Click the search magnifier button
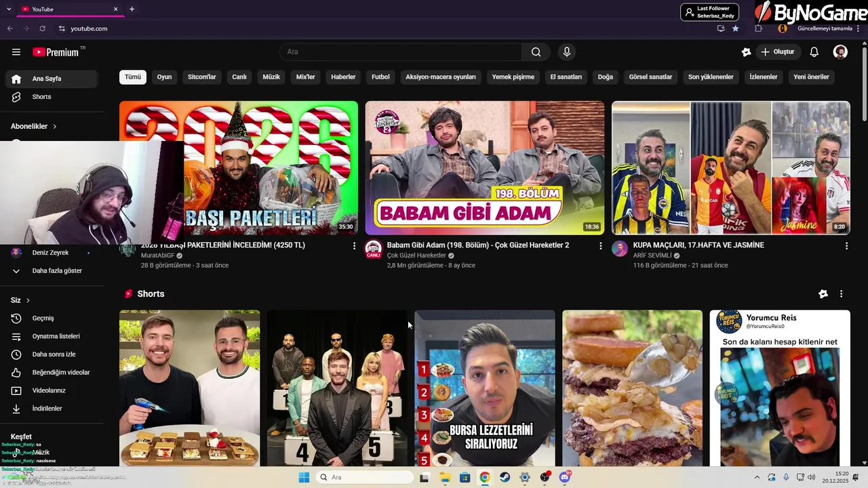 point(536,52)
